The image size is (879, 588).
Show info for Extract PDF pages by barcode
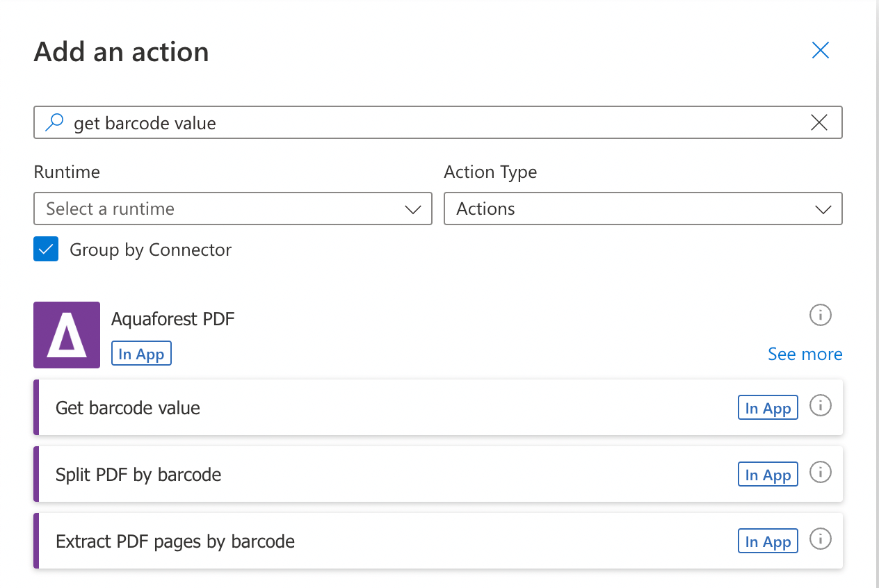(x=821, y=539)
